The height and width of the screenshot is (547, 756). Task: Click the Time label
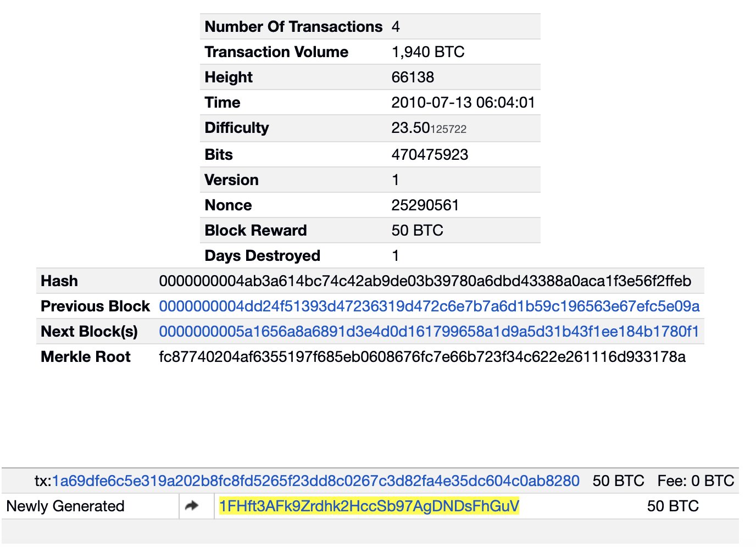point(223,102)
